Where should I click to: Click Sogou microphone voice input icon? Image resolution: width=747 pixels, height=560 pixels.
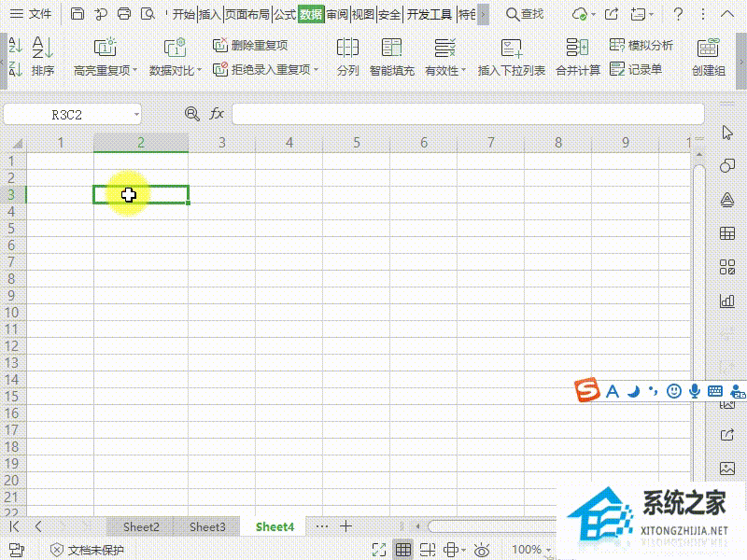[695, 391]
